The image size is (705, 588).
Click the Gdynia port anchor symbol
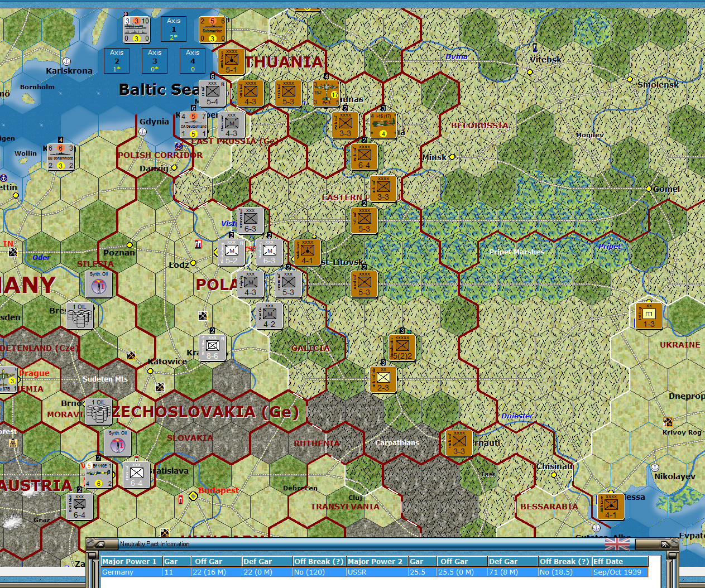coord(142,132)
